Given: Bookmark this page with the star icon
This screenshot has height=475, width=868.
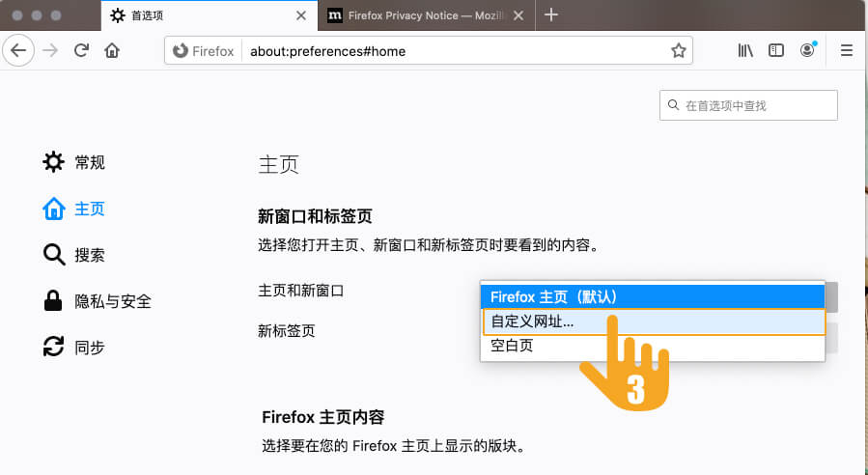Looking at the screenshot, I should click(678, 51).
